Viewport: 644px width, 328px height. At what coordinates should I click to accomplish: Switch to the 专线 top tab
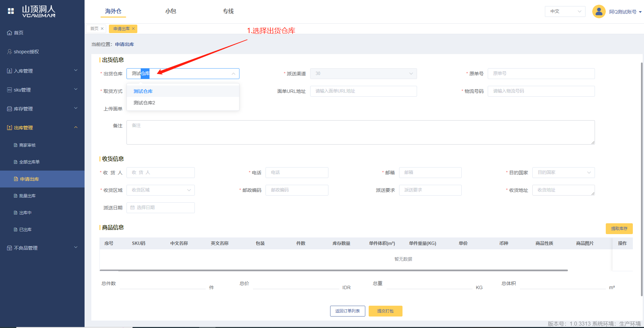point(228,11)
